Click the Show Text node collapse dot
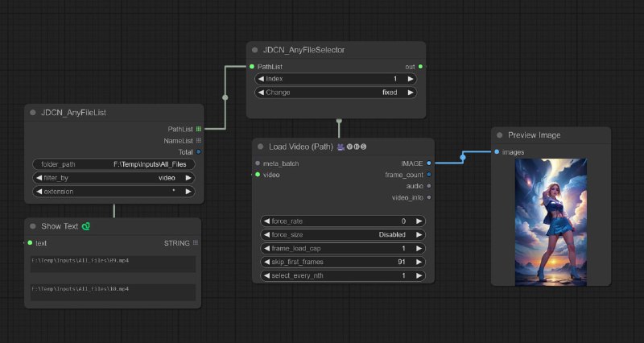This screenshot has height=343, width=644. point(33,226)
